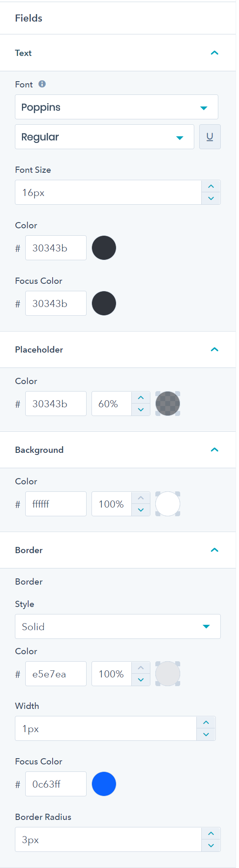Click the text Color hex input field

pos(56,247)
